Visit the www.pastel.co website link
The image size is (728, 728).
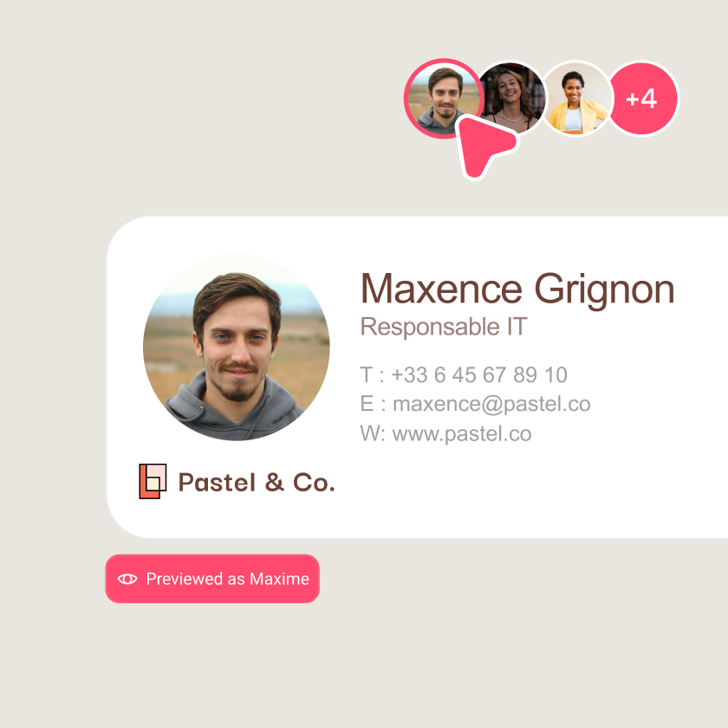coord(462,433)
